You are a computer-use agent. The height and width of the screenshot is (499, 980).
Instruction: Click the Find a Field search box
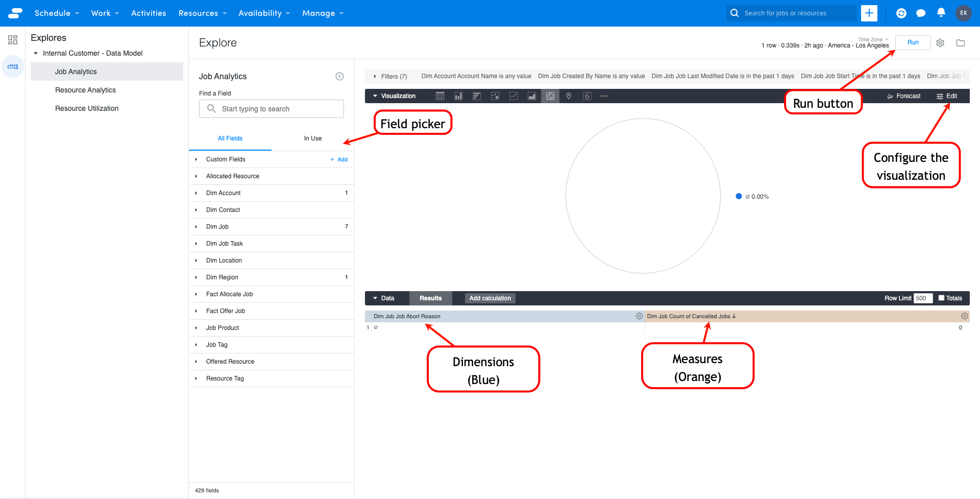pos(272,109)
